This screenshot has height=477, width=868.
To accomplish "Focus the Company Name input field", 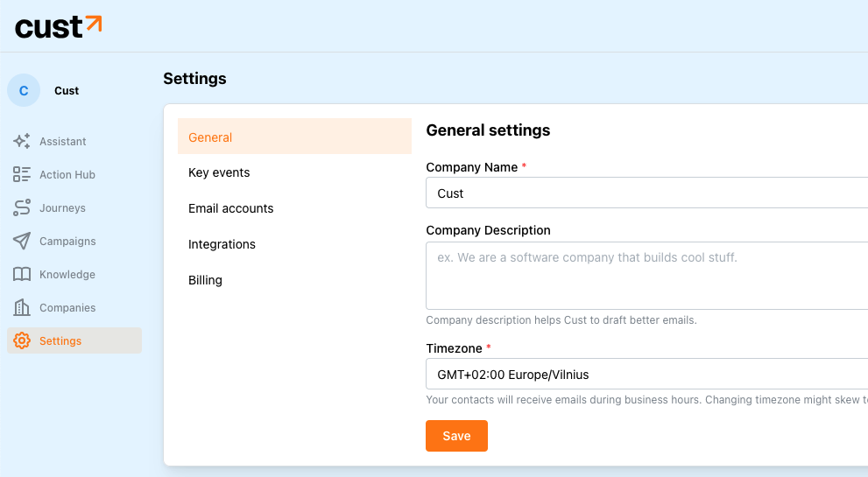I will pyautogui.click(x=646, y=193).
